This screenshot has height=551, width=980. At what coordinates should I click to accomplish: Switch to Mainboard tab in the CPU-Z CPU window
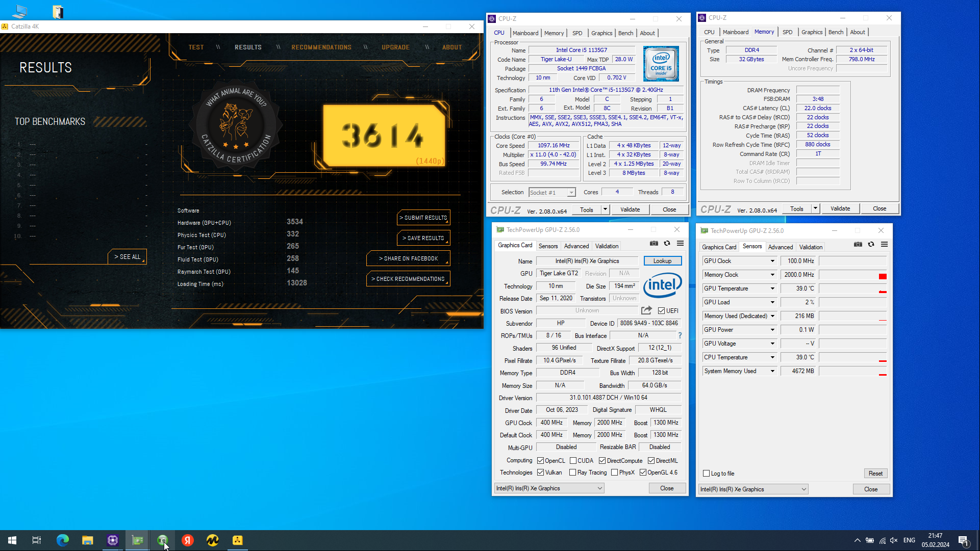click(525, 33)
